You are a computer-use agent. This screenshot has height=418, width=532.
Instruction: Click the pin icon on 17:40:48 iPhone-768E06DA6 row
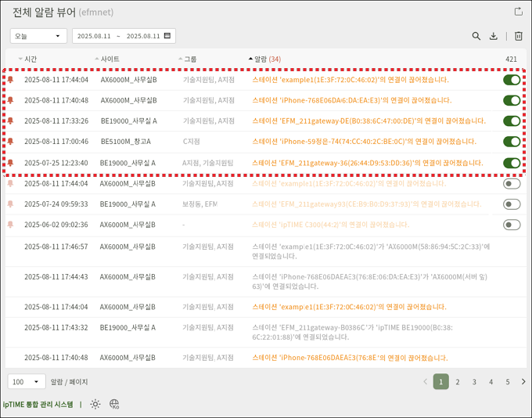(x=10, y=100)
